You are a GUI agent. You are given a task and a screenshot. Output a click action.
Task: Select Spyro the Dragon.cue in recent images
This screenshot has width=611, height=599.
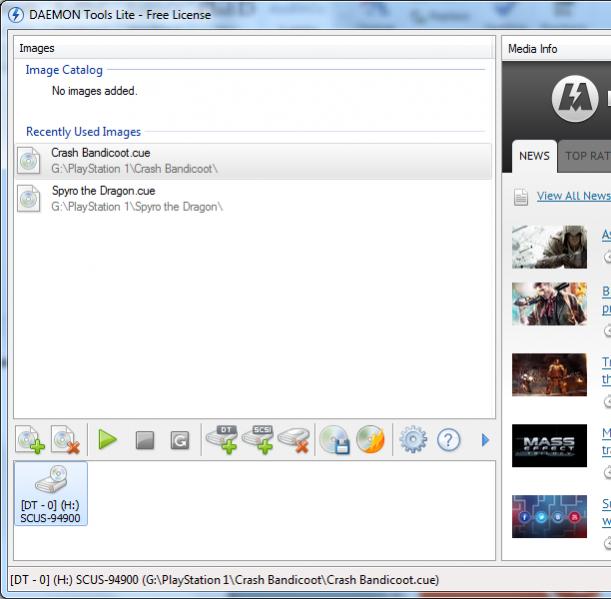coord(253,199)
